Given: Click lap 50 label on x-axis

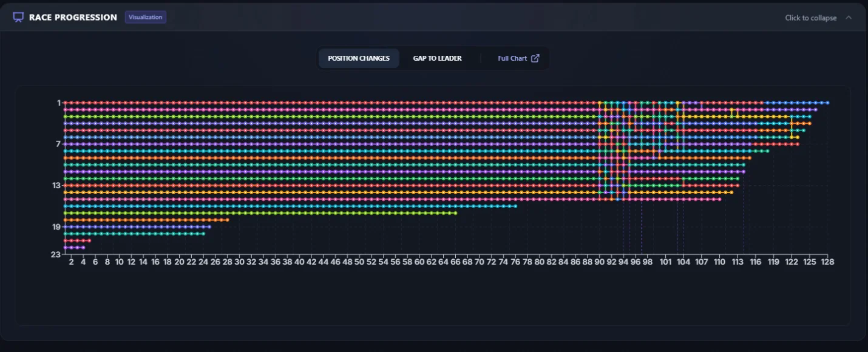Looking at the screenshot, I should [x=359, y=262].
